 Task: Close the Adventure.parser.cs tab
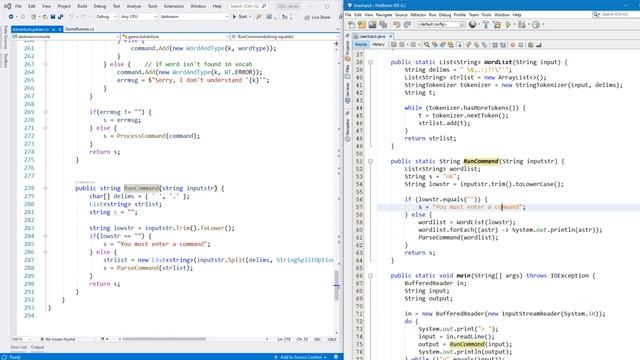(x=60, y=29)
